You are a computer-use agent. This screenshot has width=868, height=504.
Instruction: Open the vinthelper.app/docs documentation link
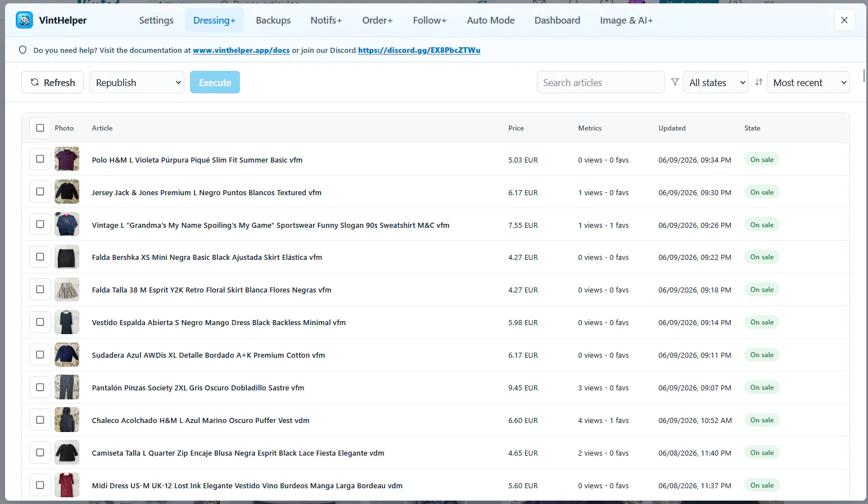click(x=241, y=50)
